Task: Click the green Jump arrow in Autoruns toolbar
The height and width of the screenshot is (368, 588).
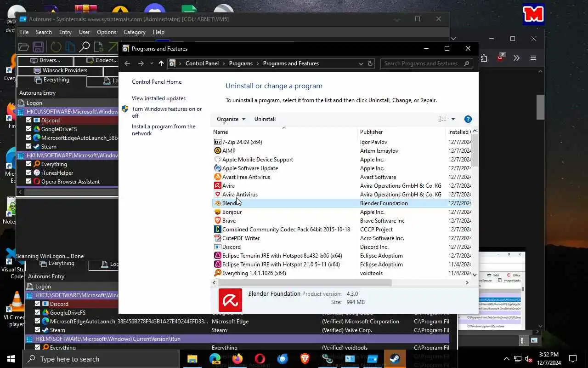Action: (113, 47)
